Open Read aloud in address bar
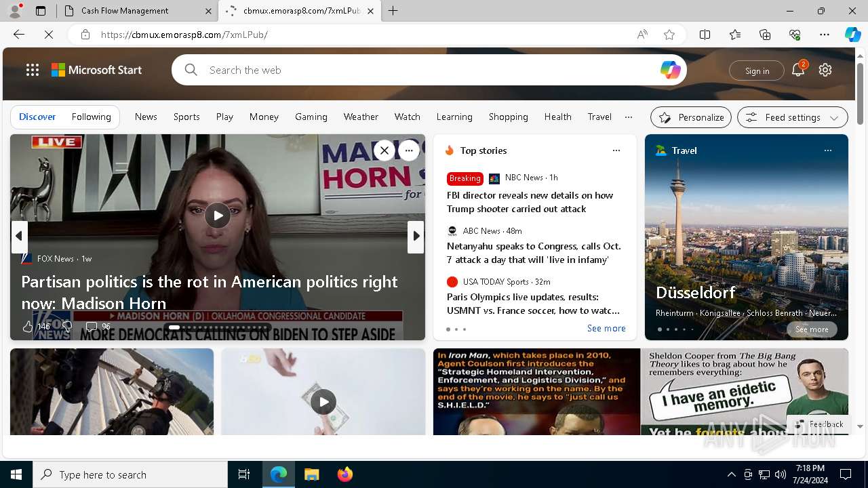Image resolution: width=868 pixels, height=488 pixels. tap(642, 35)
